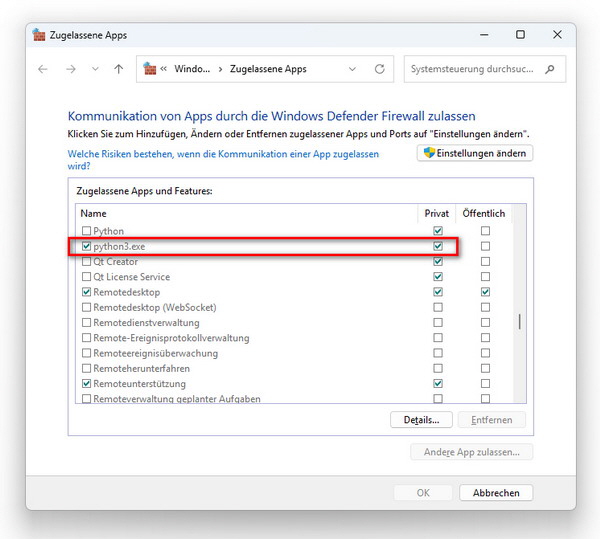Toggle the Python name checkbox
Viewport: 600px width, 539px height.
86,231
